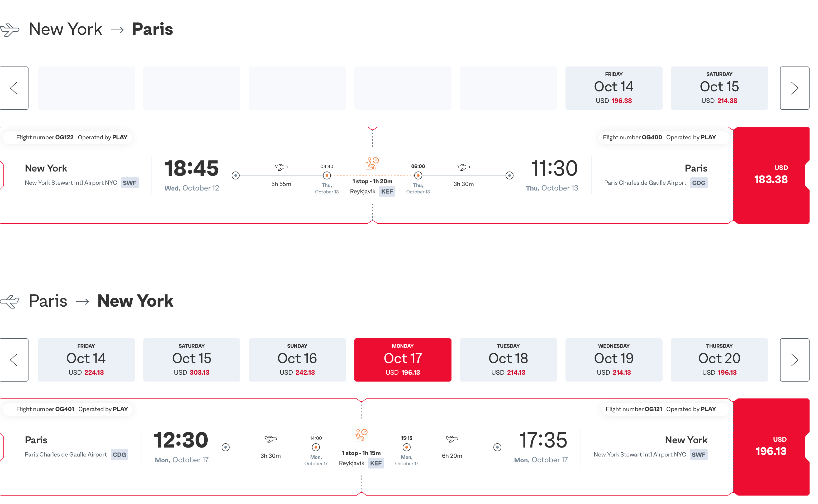Select Friday Oct 14 outbound date
Viewport: 818px width, 504px height.
click(613, 88)
